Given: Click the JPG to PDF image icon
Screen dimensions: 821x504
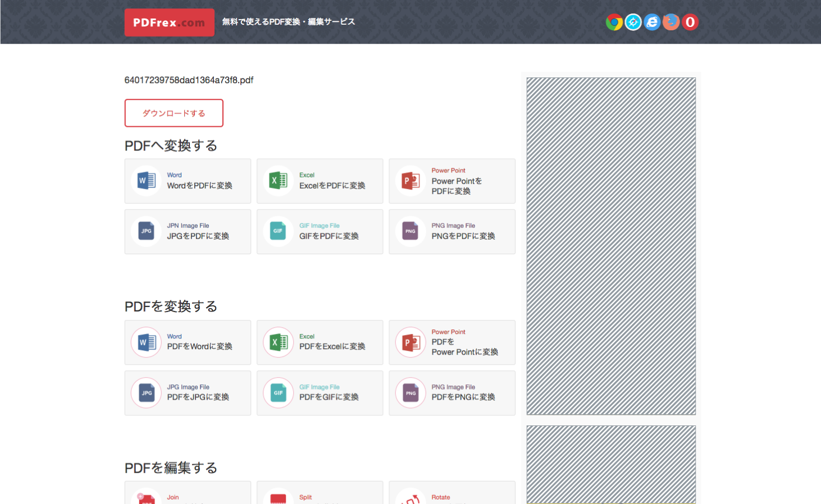Looking at the screenshot, I should click(x=146, y=232).
